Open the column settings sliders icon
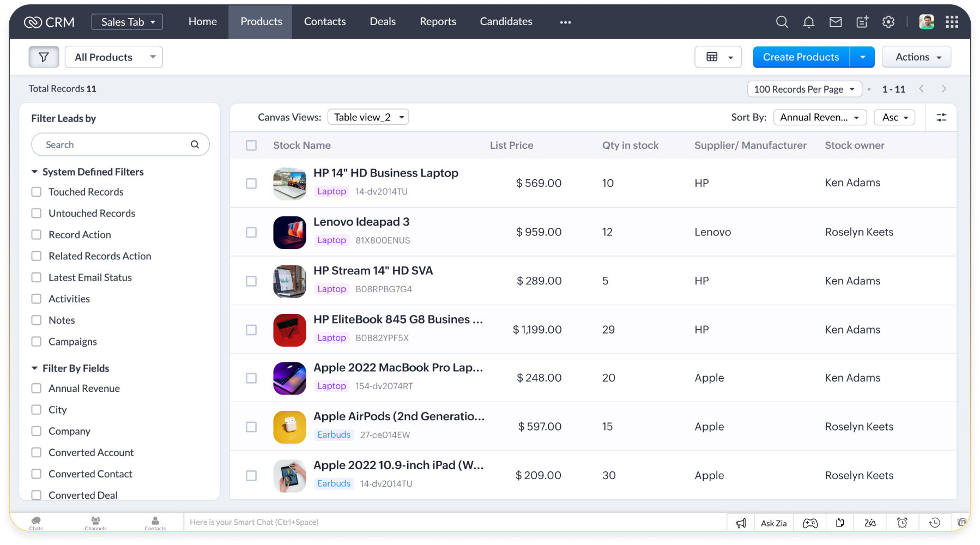The image size is (980, 545). 941,117
